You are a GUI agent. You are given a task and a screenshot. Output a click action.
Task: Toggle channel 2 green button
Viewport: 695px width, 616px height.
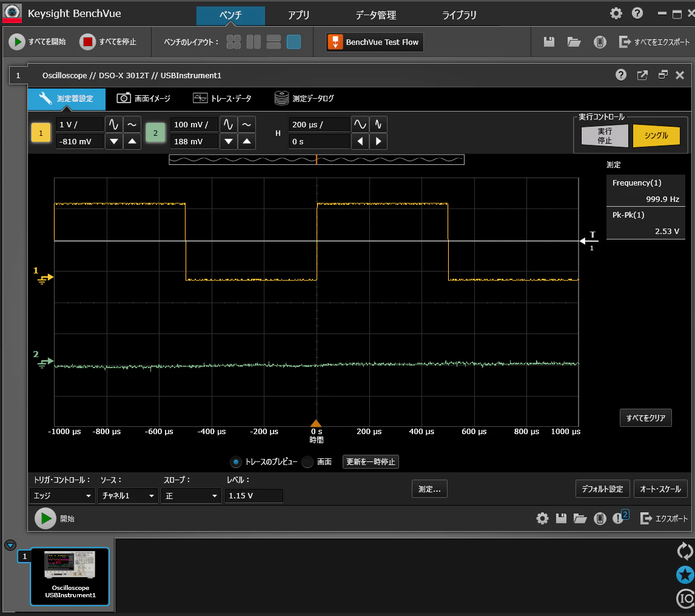(155, 133)
